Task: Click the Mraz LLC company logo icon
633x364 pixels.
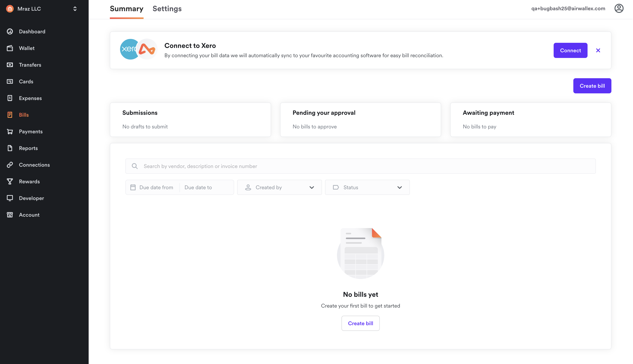Action: [10, 9]
